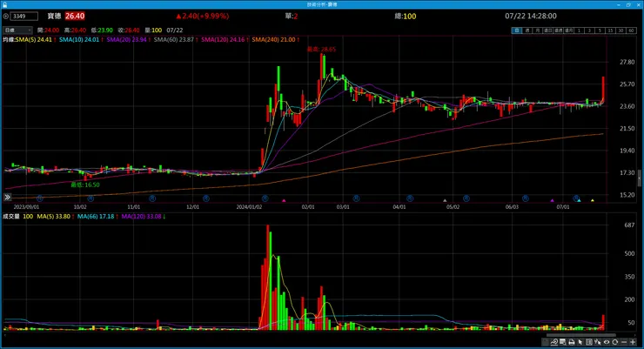Switch to the 5-minute timeframe tab
644x349 pixels.
pyautogui.click(x=600, y=30)
